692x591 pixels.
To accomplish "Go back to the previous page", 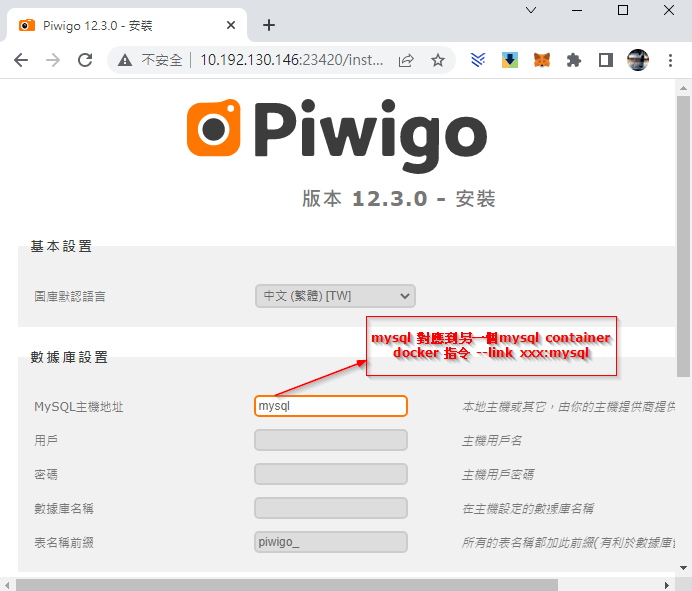I will [x=21, y=60].
